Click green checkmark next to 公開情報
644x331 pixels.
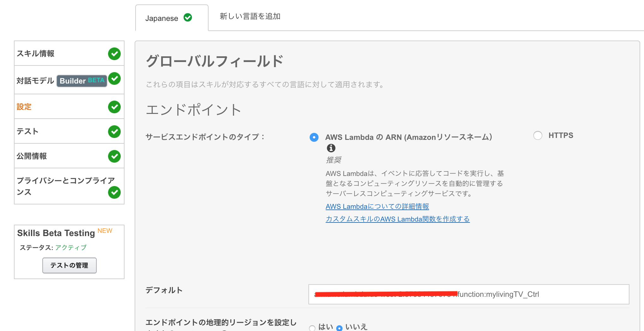coord(114,156)
